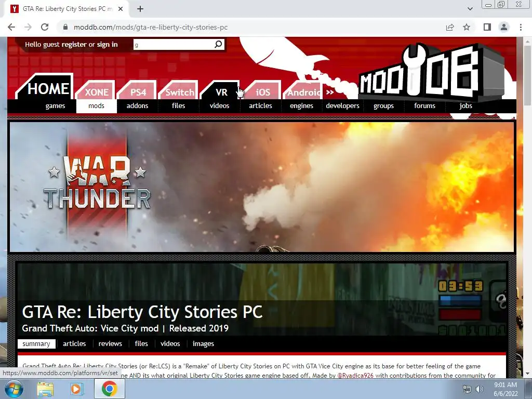Click the ModDB search input field
532x399 pixels.
pos(174,45)
